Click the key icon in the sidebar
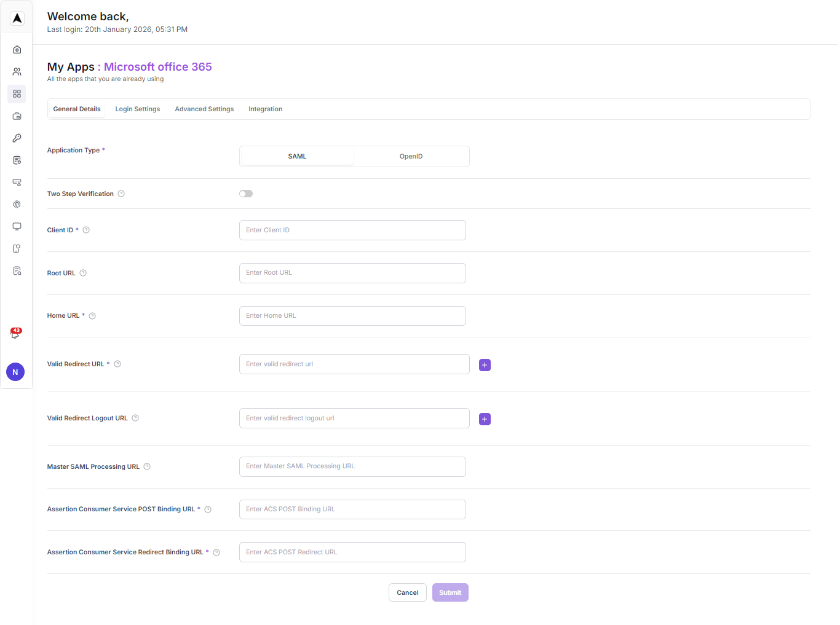Image resolution: width=840 pixels, height=625 pixels. click(x=17, y=138)
